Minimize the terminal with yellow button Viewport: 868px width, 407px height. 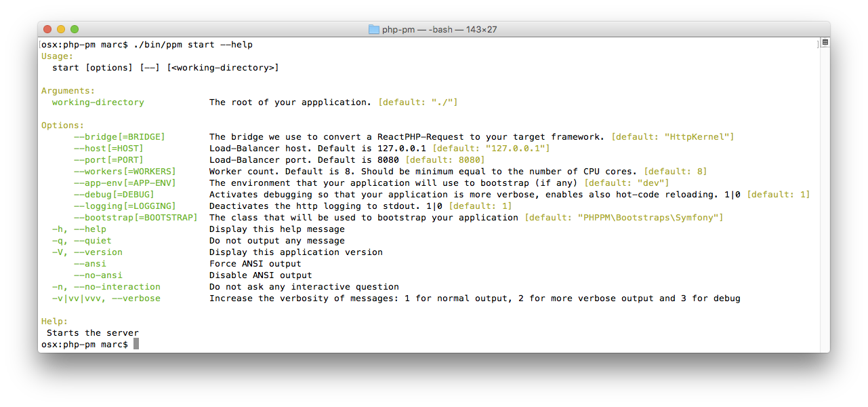coord(61,29)
